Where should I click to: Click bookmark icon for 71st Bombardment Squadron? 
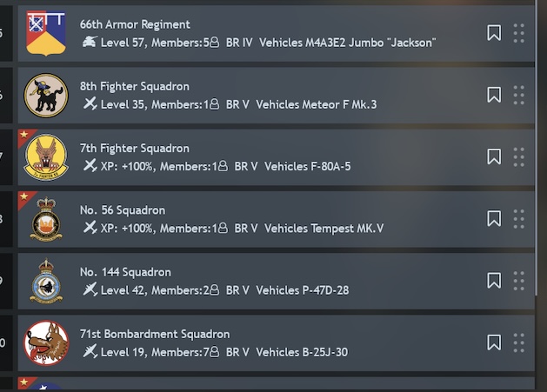pyautogui.click(x=494, y=342)
